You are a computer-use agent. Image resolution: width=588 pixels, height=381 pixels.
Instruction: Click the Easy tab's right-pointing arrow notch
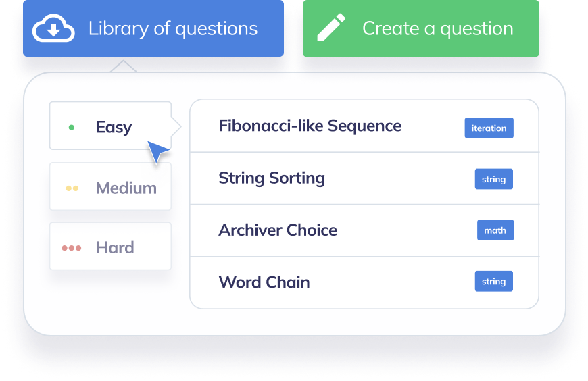click(176, 127)
